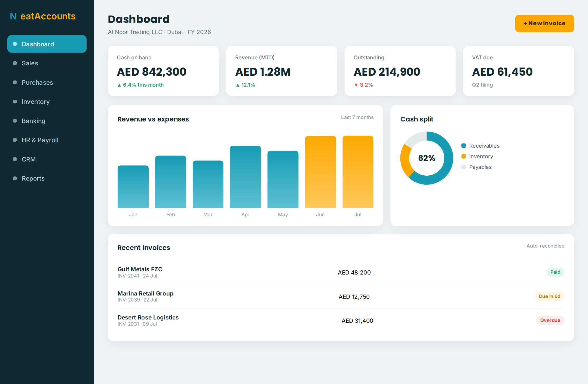Click the Q2 filing text
Screen dimensions: 588x384
pyautogui.click(x=482, y=85)
